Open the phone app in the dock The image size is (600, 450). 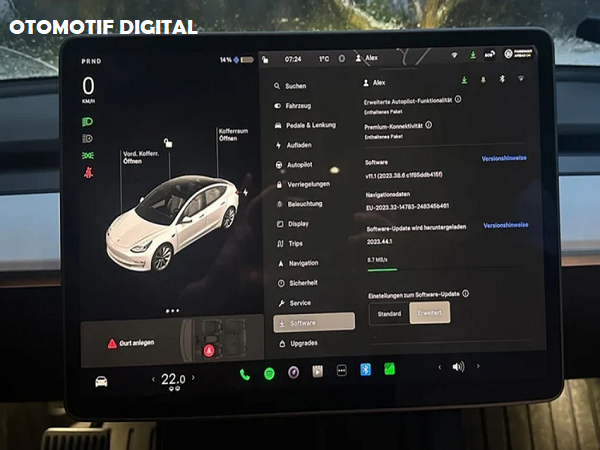[245, 372]
